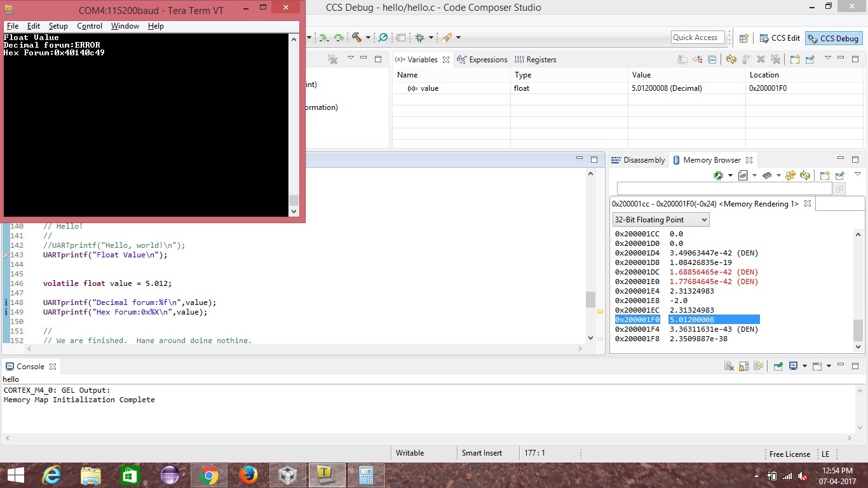
Task: Close the Variables tab
Action: (x=446, y=59)
